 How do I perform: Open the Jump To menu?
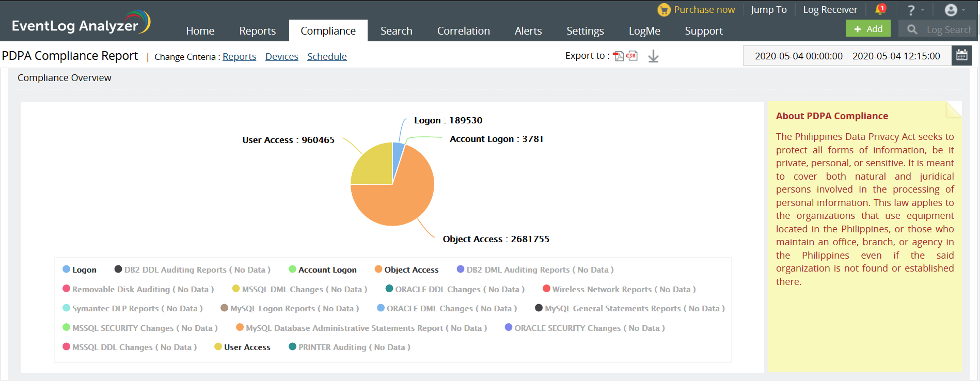[x=769, y=10]
